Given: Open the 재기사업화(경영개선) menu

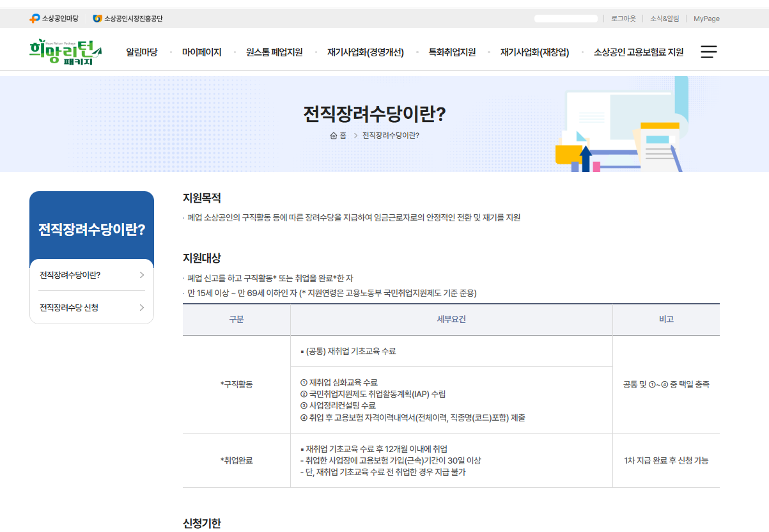Looking at the screenshot, I should [x=366, y=52].
